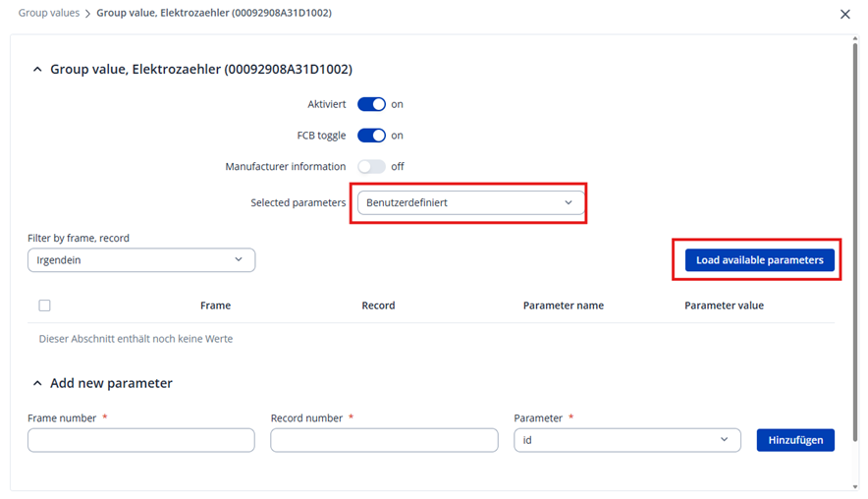Open the Selected parameters dropdown
Viewport: 868px width, 499px height.
[x=469, y=203]
